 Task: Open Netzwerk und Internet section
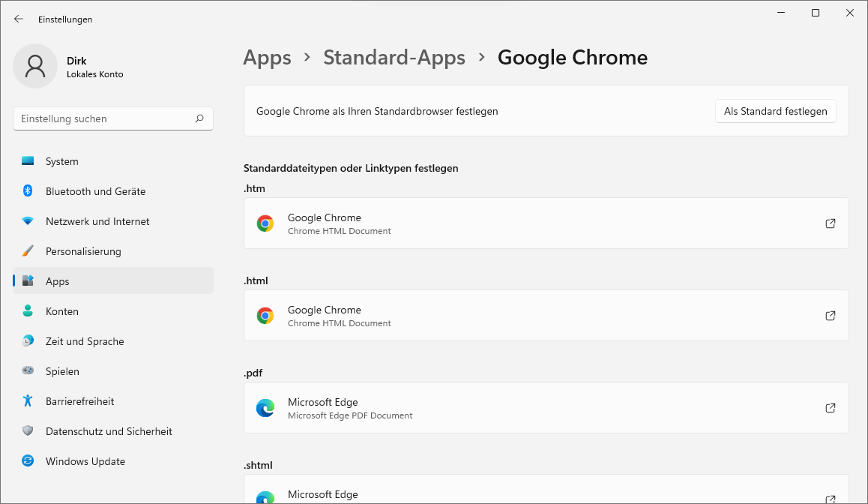pos(97,221)
